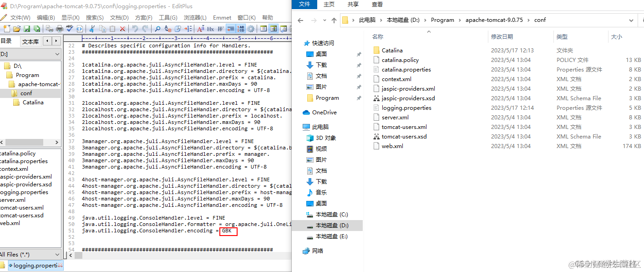This screenshot has width=644, height=272.
Task: Click the Cut scissors icon
Action: [x=92, y=29]
